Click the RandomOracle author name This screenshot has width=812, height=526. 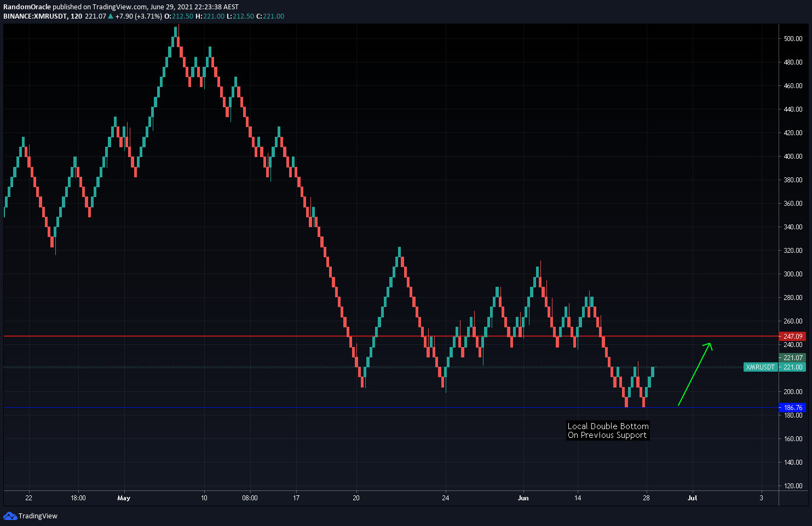coord(27,7)
